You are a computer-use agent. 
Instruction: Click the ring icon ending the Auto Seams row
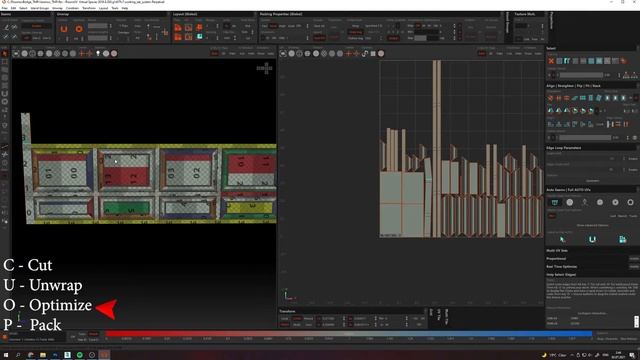(630, 202)
